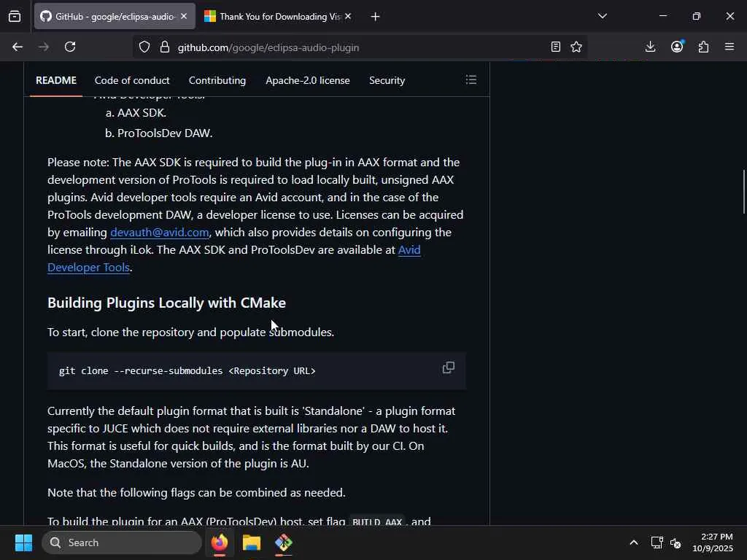Toggle reader view icon in address bar
The width and height of the screenshot is (747, 560).
coord(555,47)
